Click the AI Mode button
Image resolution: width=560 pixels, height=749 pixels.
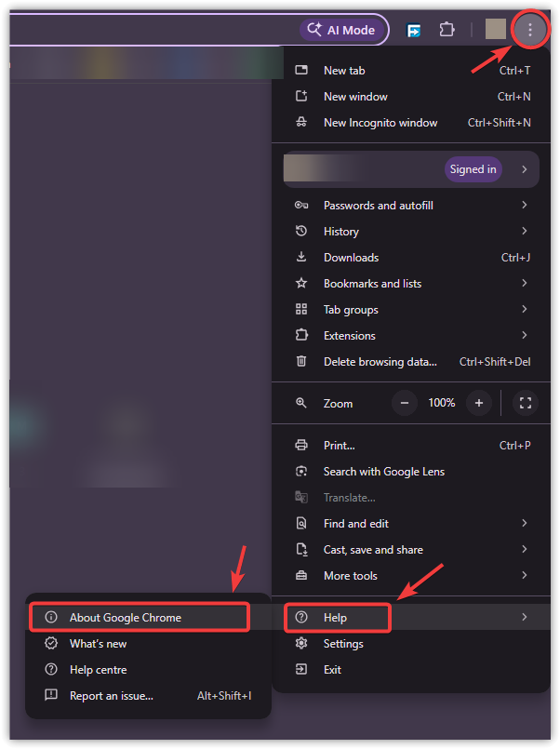(341, 30)
